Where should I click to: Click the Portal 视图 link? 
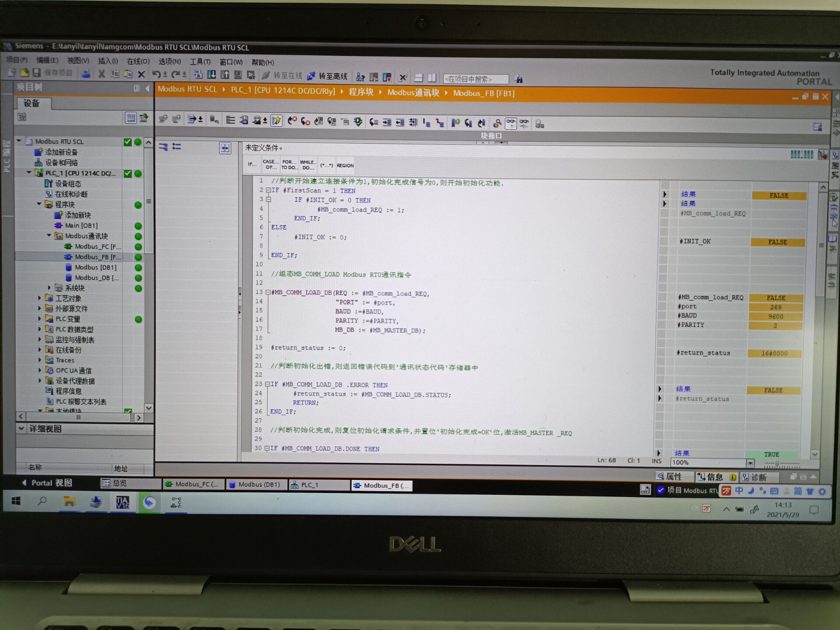tap(48, 483)
